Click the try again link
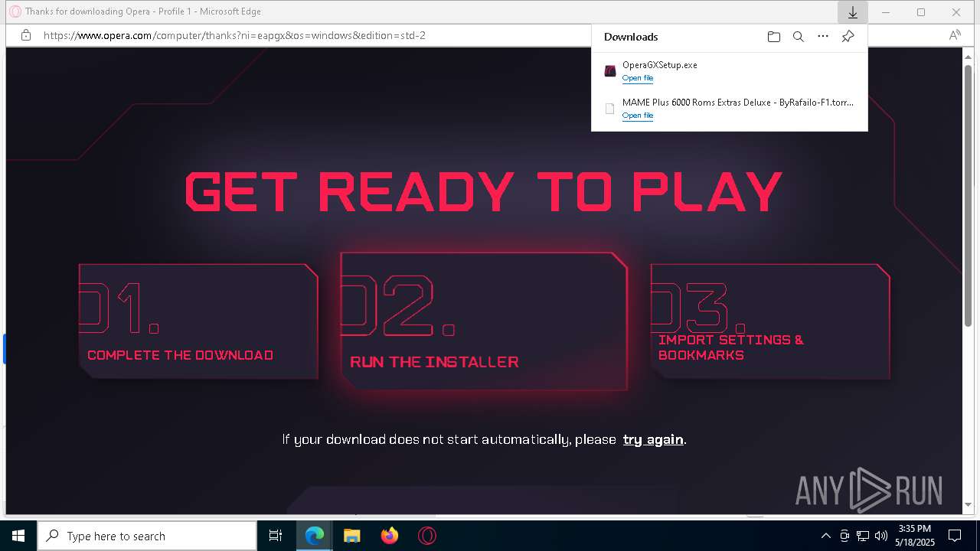980x551 pixels. (653, 439)
